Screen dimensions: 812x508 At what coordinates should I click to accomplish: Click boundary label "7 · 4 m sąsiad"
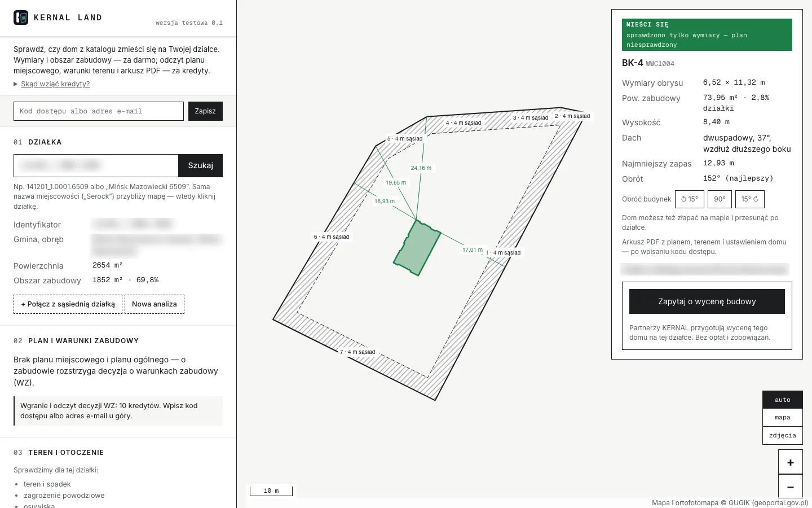pyautogui.click(x=358, y=352)
